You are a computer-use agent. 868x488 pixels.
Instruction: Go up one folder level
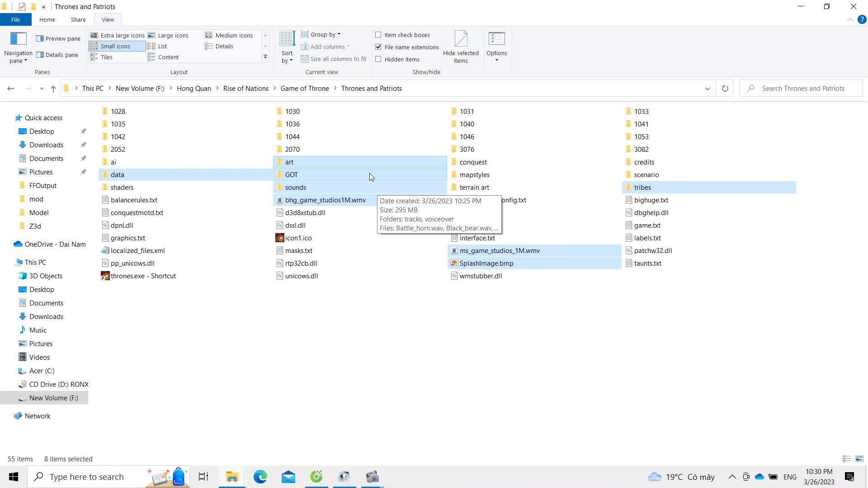[x=53, y=89]
